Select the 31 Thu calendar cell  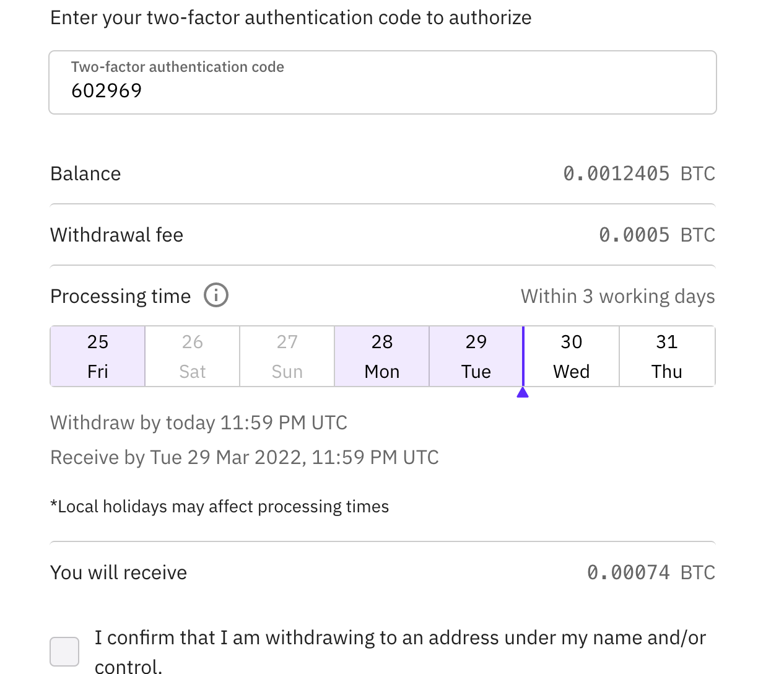tap(667, 356)
